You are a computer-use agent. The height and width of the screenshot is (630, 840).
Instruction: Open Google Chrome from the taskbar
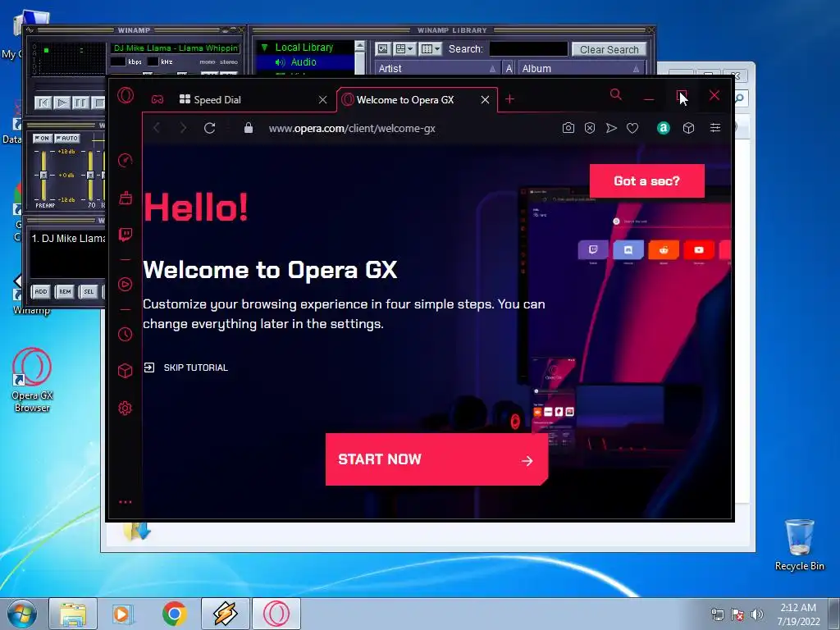174,614
